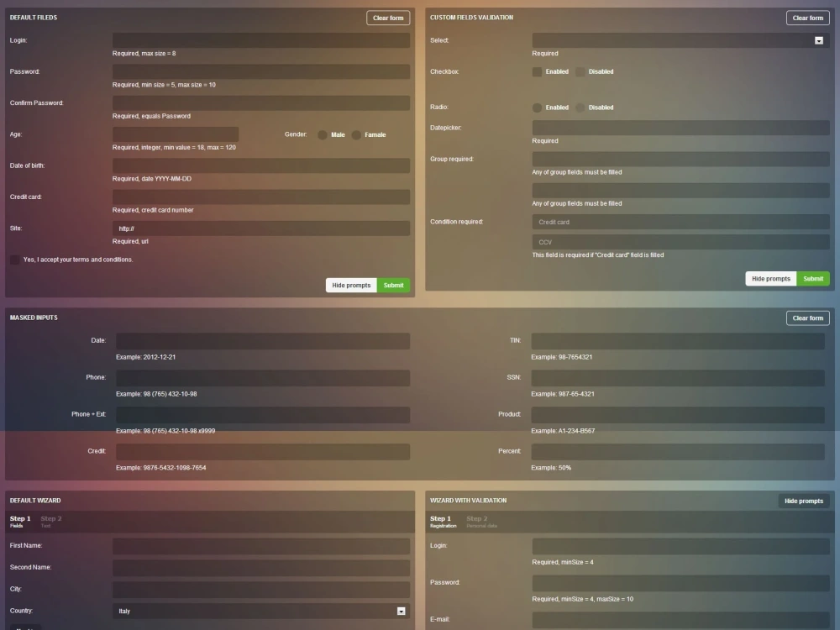
Task: Open the Select dropdown arrow
Action: click(818, 40)
